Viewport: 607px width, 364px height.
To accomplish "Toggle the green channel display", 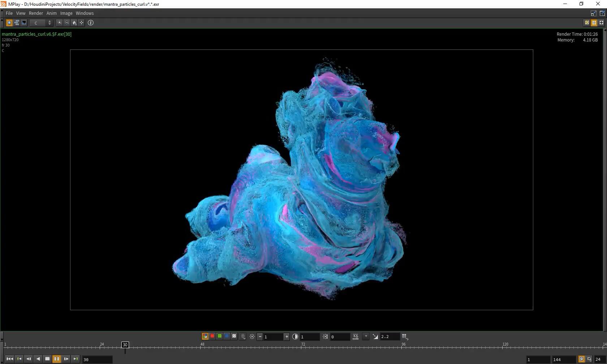I will coord(220,336).
